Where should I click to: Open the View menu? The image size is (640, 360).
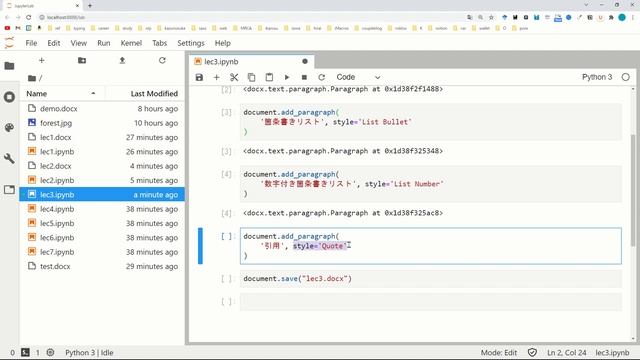pyautogui.click(x=79, y=43)
